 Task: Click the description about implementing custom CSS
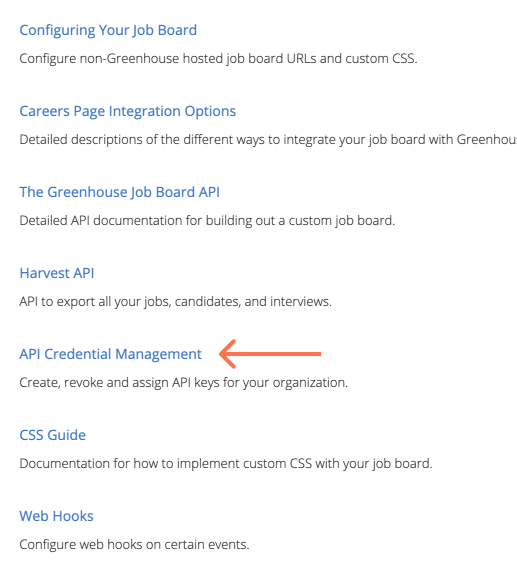tap(226, 463)
